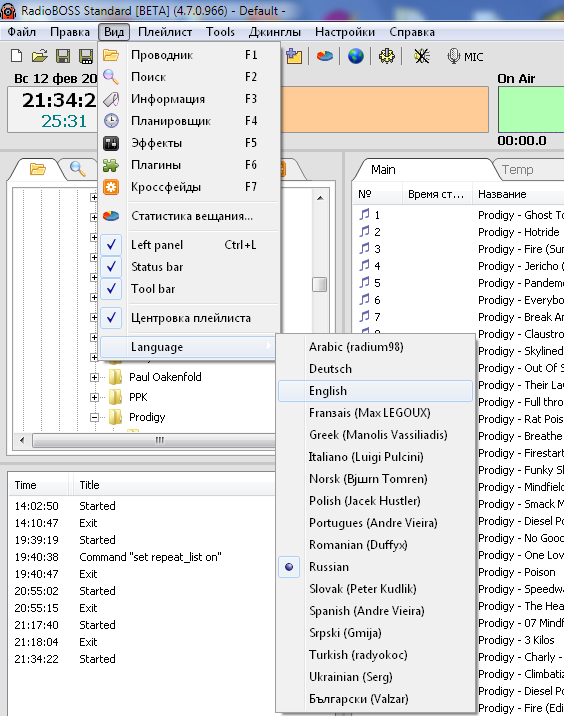Select Deutsch language
Image resolution: width=564 pixels, height=716 pixels.
[375, 369]
